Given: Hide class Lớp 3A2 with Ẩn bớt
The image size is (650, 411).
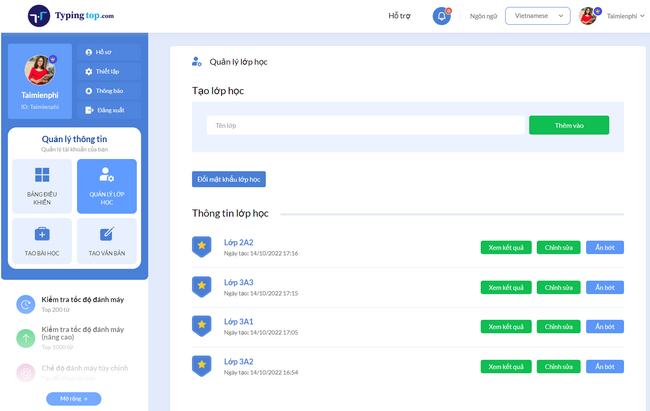Looking at the screenshot, I should (604, 366).
